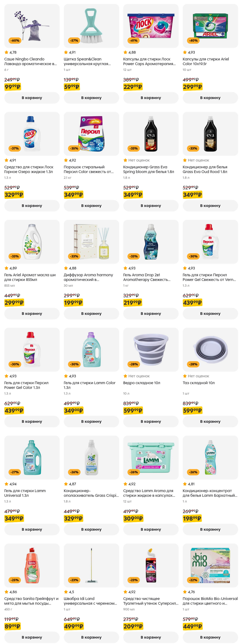Viewport: 248px width, 644px height.
Task: Add Ariel Аромат масла ши gel to cart
Action: 32,313
